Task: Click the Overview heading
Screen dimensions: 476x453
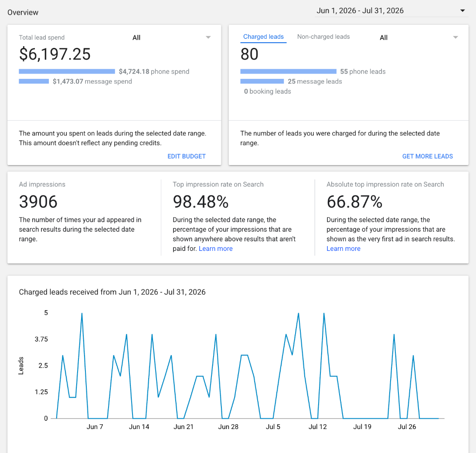Action: tap(23, 13)
